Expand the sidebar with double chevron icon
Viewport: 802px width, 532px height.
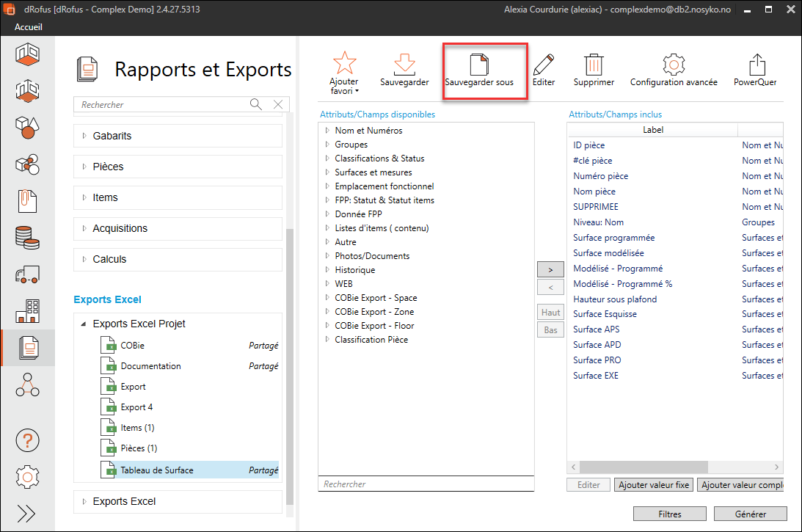click(27, 513)
